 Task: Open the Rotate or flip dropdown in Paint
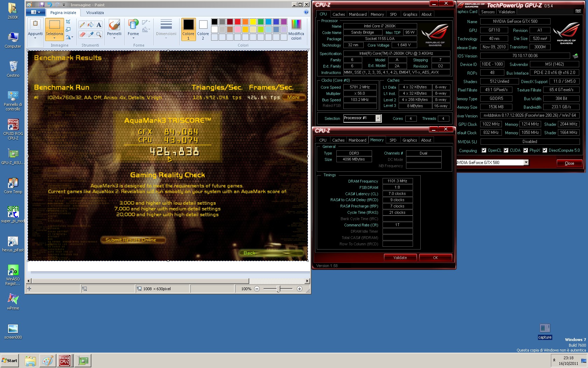tap(69, 37)
